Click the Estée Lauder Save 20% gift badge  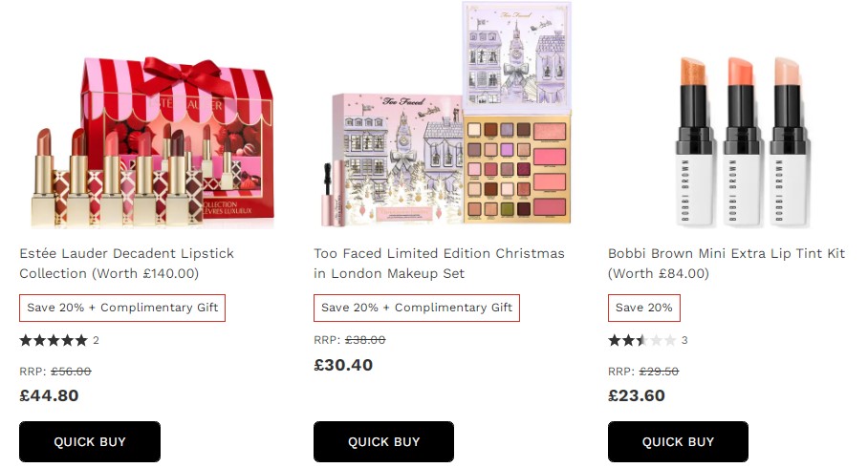122,308
